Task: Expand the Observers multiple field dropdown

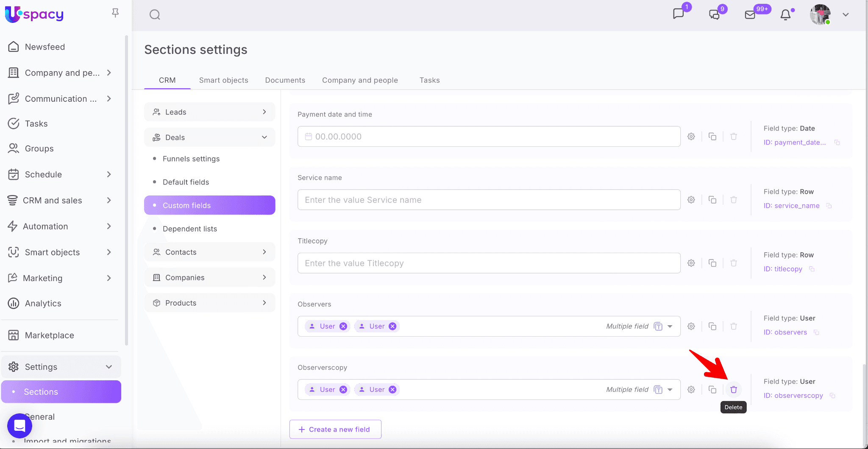Action: pyautogui.click(x=670, y=326)
